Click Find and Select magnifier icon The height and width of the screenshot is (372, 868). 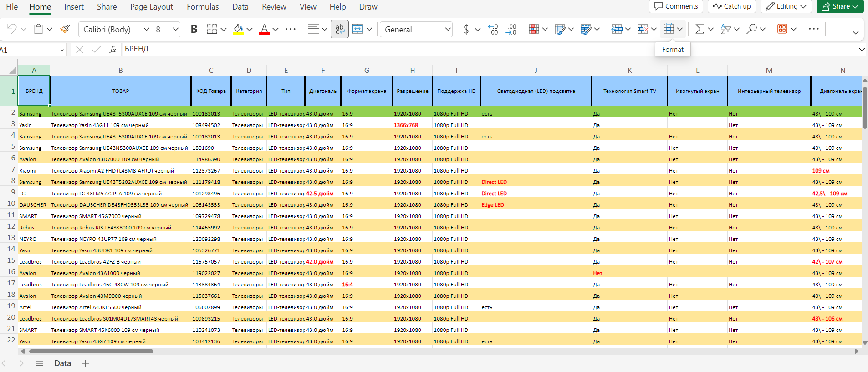[752, 29]
